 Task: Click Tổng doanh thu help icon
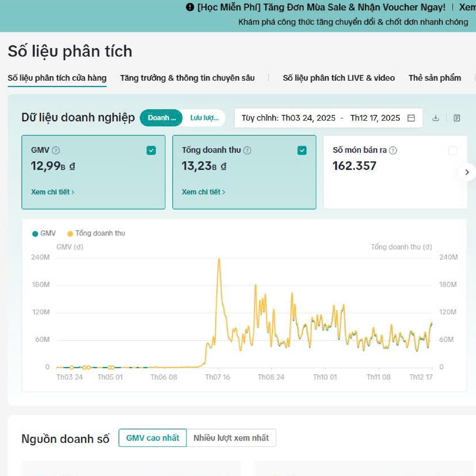point(247,150)
